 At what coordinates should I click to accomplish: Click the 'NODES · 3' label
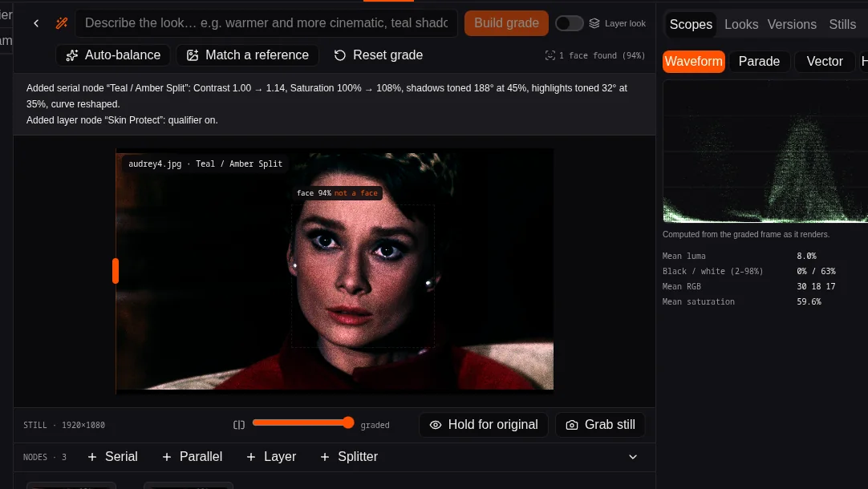tap(45, 457)
